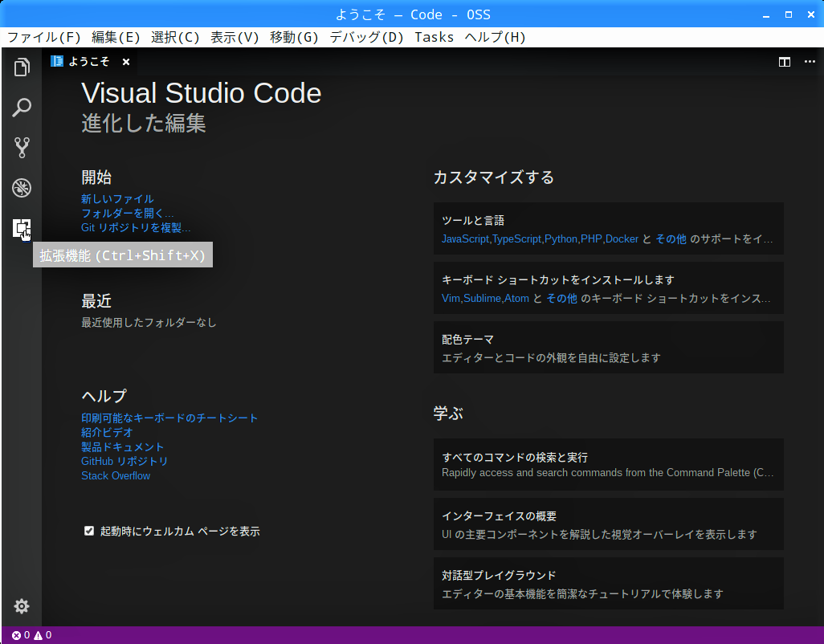Screen dimensions: 824x644
Task: Open the 選択(C) menu
Action: [175, 37]
